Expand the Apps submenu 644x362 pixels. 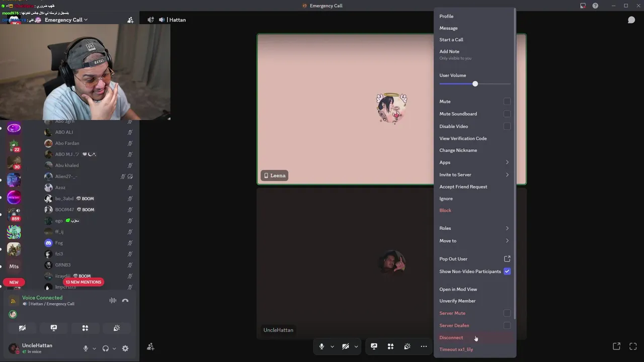[474, 162]
